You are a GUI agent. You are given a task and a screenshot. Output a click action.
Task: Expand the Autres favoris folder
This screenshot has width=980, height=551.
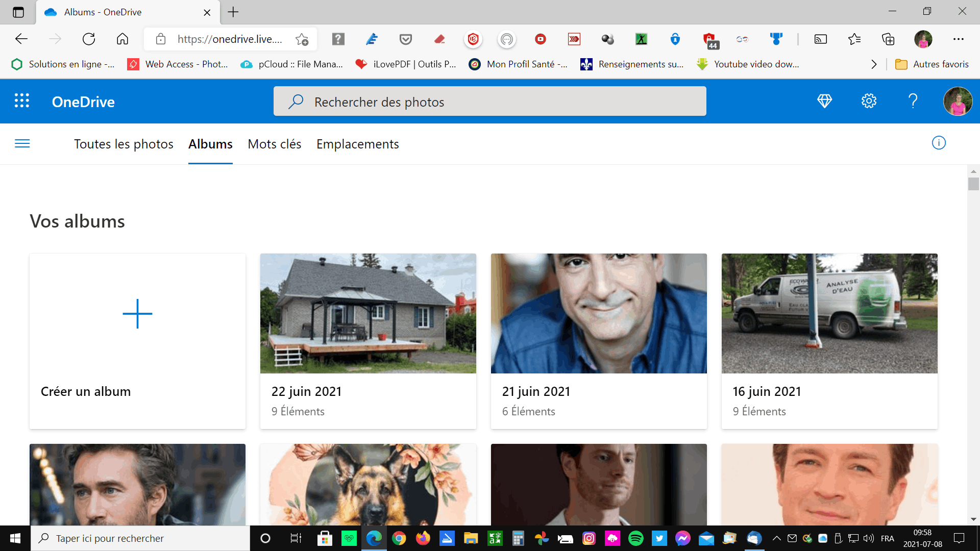coord(932,64)
